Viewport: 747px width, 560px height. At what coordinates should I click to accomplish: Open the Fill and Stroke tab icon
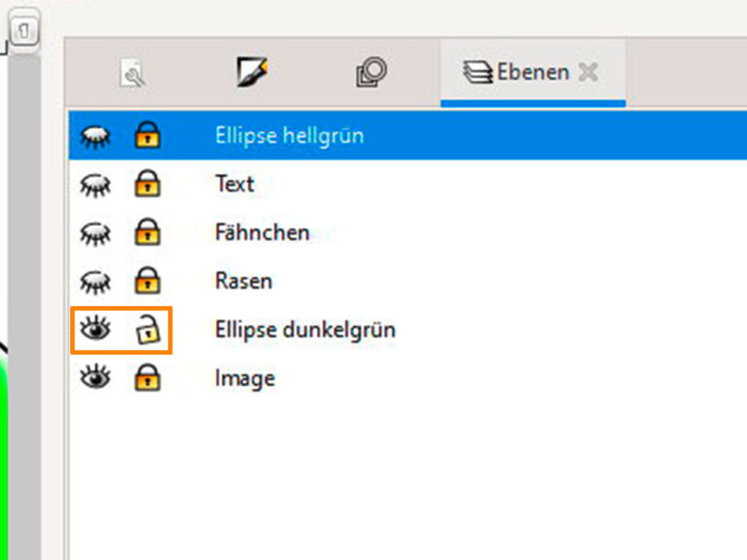coord(252,73)
